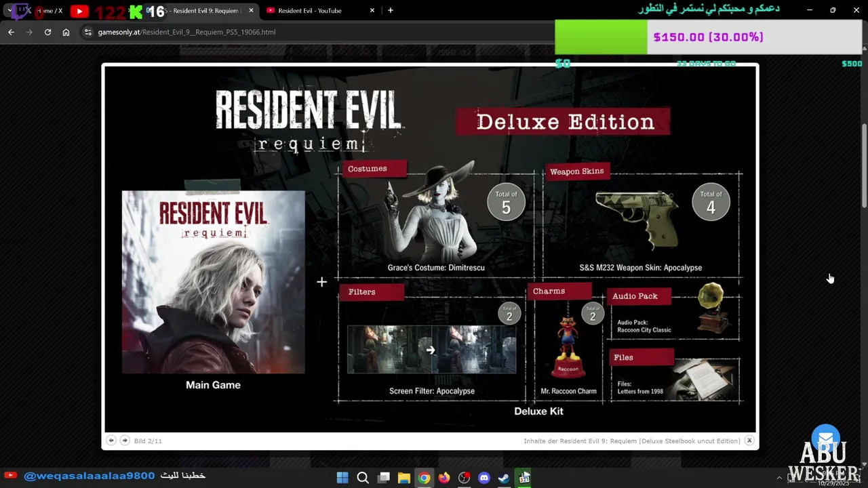Click the screen filter comparison image
Image resolution: width=868 pixels, height=488 pixels.
432,350
